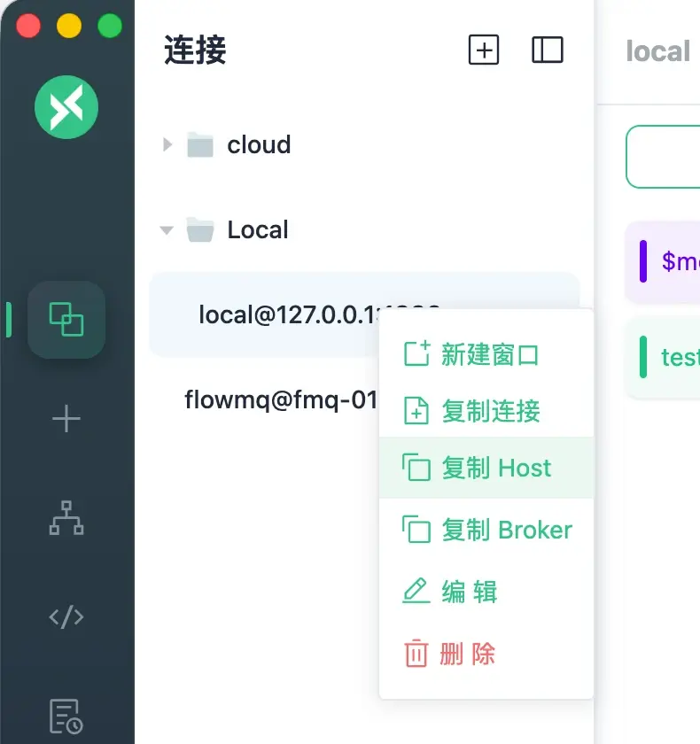This screenshot has height=744, width=700.
Task: Open the script editor code icon
Action: 66,616
